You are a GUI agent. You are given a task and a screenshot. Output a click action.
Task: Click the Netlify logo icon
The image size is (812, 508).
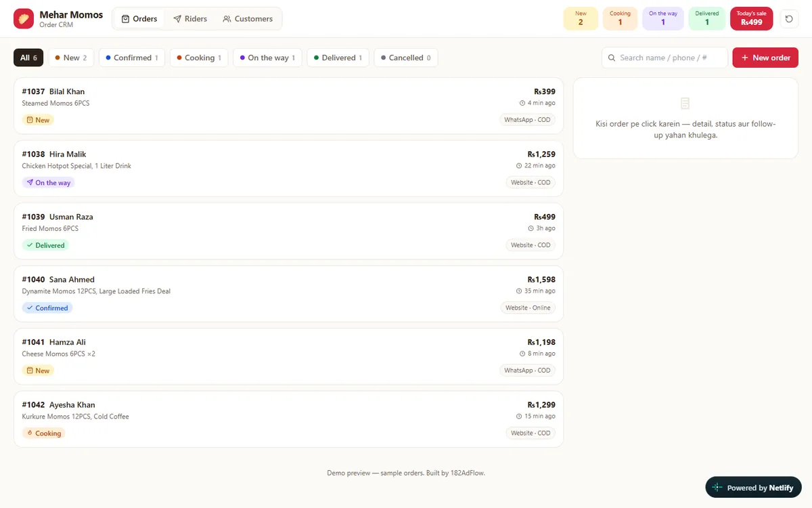point(718,488)
